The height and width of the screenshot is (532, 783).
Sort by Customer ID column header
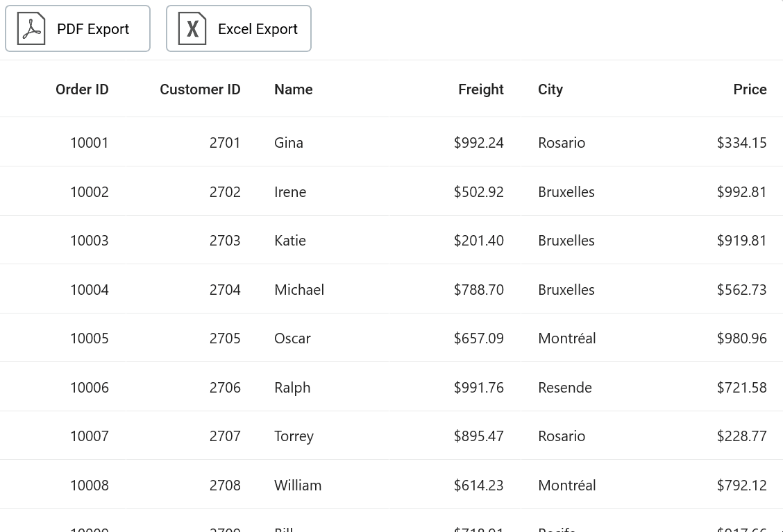(200, 89)
